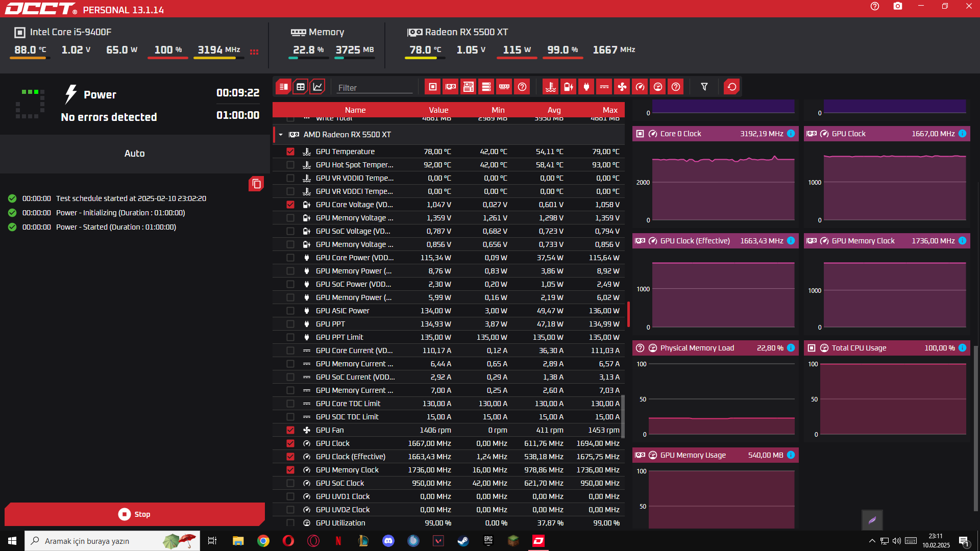The width and height of the screenshot is (980, 551).
Task: Uncheck the GPU Temperature checkbox
Action: click(x=290, y=152)
